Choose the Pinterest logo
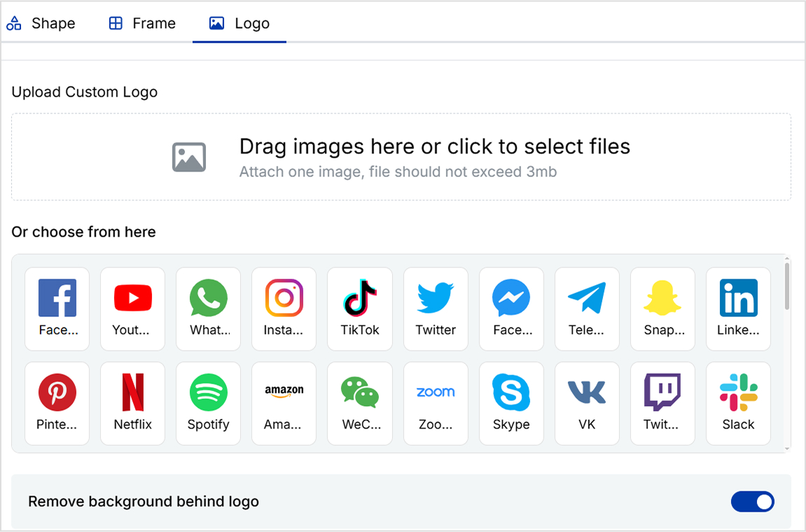This screenshot has width=806, height=532. pyautogui.click(x=57, y=403)
